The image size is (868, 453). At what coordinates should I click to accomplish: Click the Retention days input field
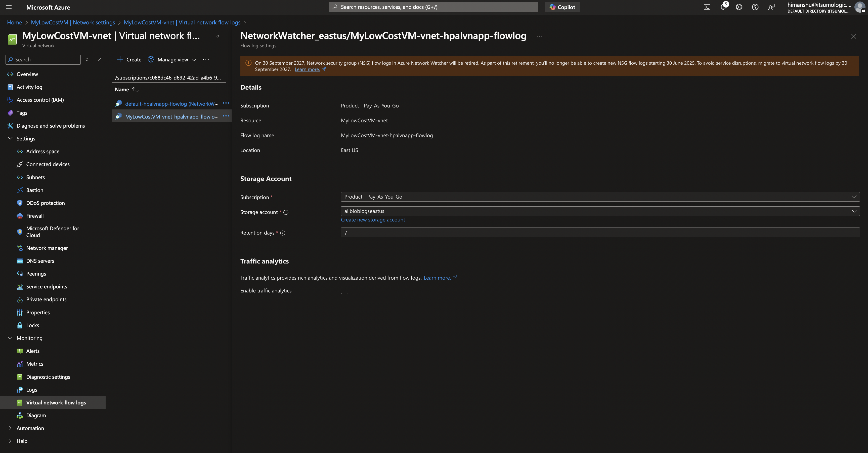[505, 232]
